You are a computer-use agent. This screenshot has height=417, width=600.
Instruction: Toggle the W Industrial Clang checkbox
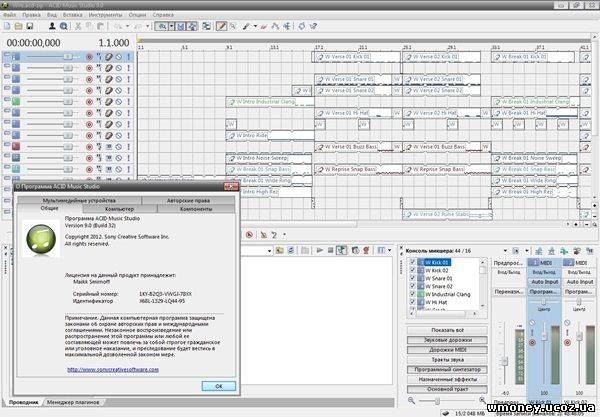point(412,294)
